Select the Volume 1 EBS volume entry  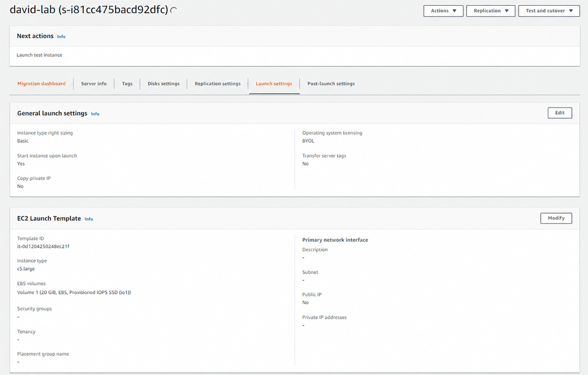(74, 292)
